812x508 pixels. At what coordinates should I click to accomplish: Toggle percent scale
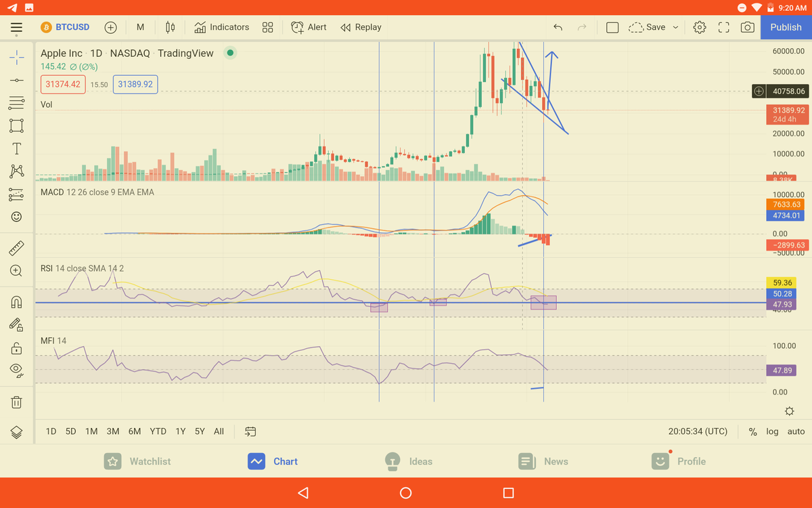click(752, 431)
